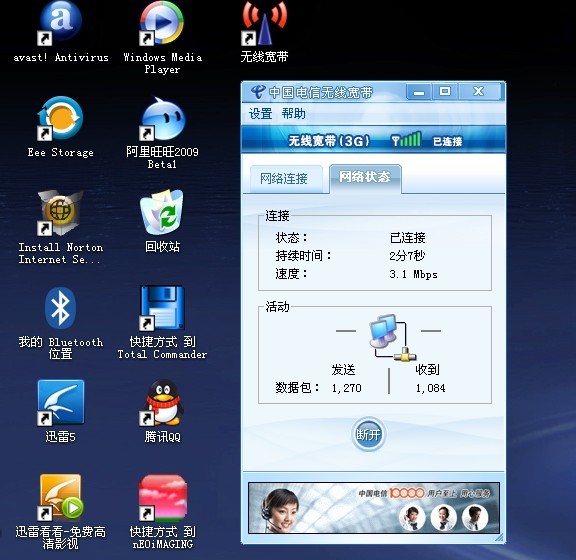Launch 腾讯QQ penguin icon
The image size is (576, 560).
[x=162, y=403]
